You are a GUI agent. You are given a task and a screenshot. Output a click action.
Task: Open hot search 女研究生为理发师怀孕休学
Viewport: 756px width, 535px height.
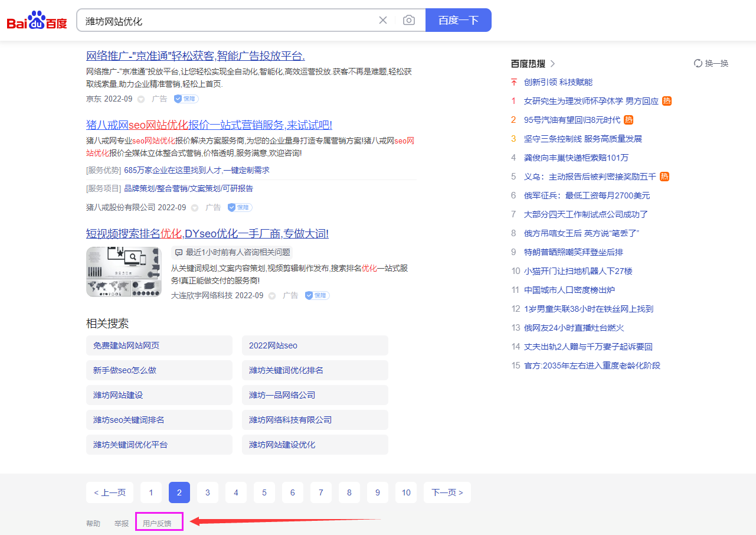591,101
